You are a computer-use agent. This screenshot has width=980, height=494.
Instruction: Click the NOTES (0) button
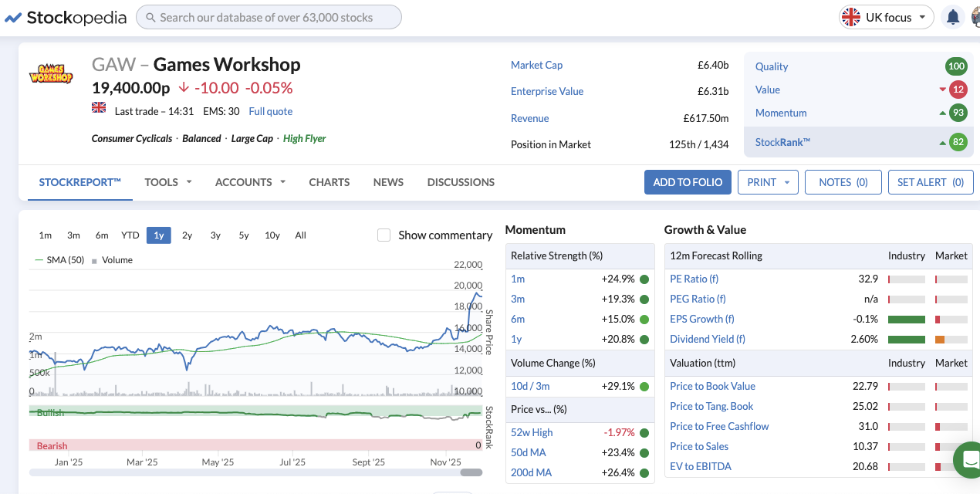pyautogui.click(x=843, y=182)
